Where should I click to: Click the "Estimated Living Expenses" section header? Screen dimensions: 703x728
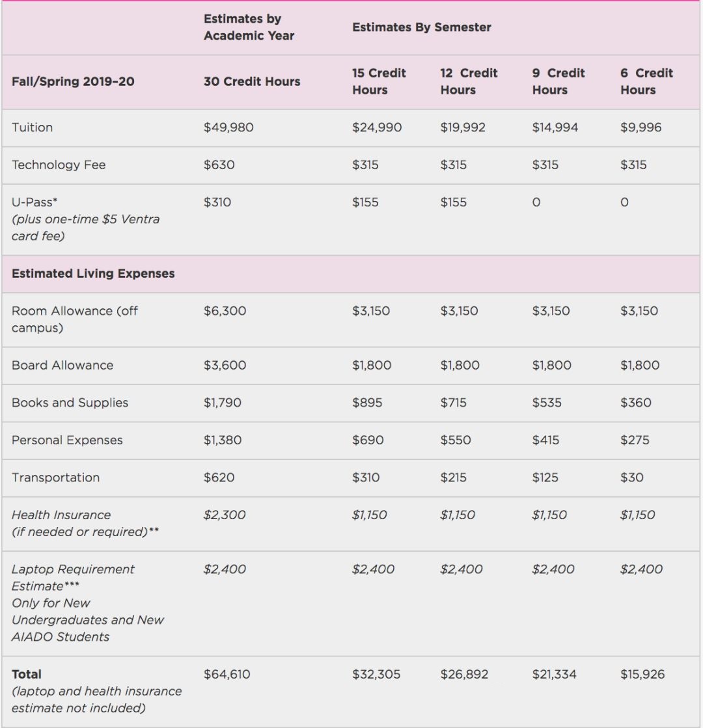(x=93, y=274)
